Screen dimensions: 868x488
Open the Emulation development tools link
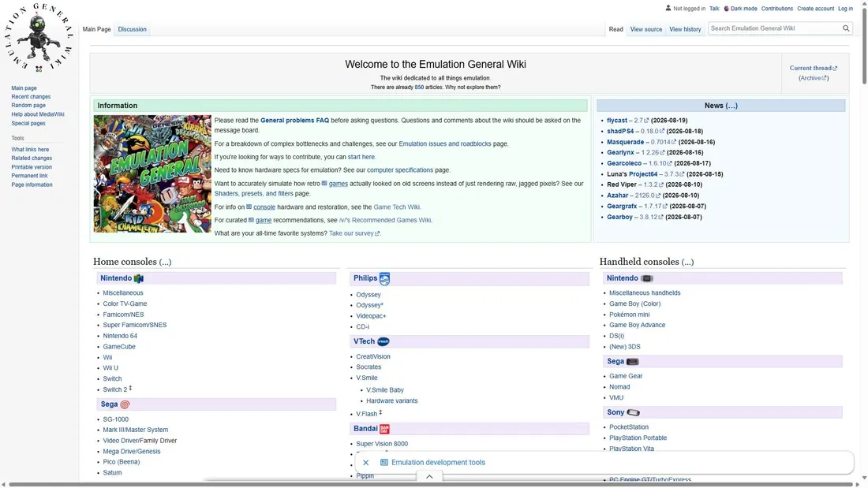[438, 463]
